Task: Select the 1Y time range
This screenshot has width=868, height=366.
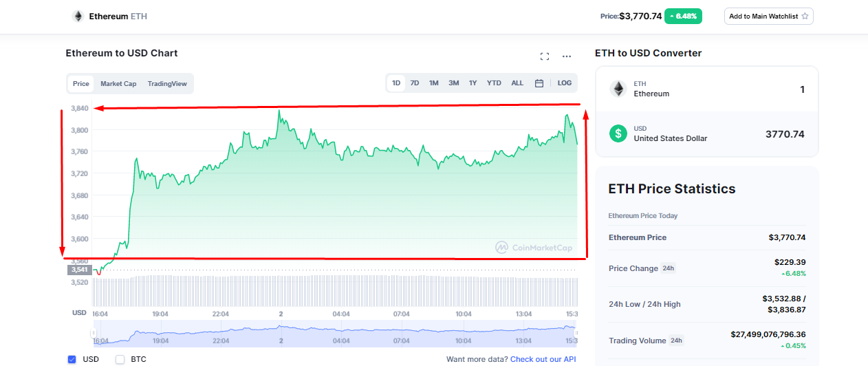Action: 473,83
